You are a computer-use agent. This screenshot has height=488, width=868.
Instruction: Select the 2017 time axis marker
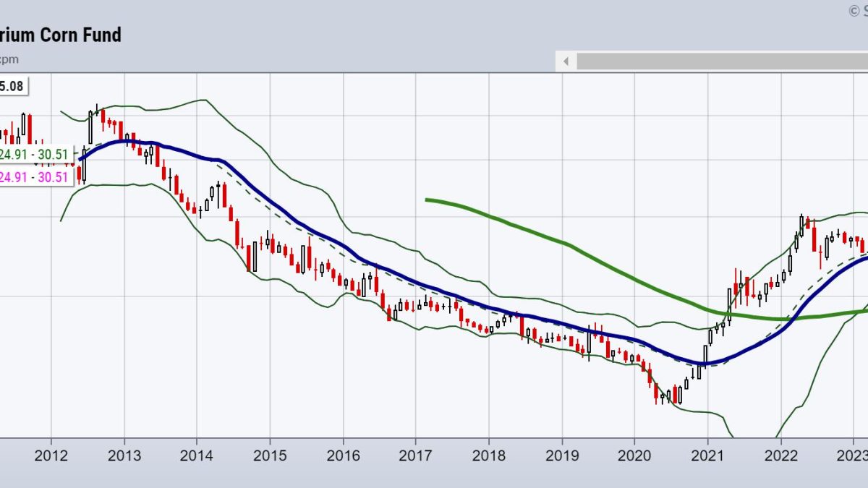(415, 455)
